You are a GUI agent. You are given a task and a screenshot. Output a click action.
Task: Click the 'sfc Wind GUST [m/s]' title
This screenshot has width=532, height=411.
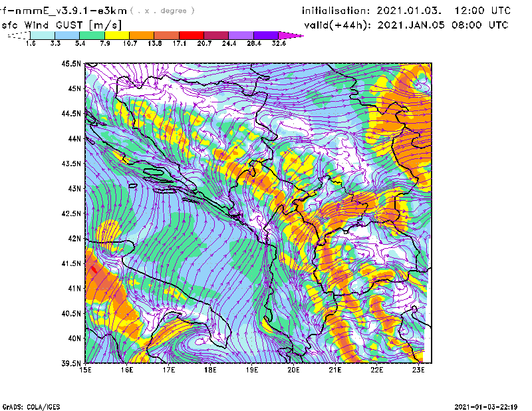pyautogui.click(x=61, y=25)
